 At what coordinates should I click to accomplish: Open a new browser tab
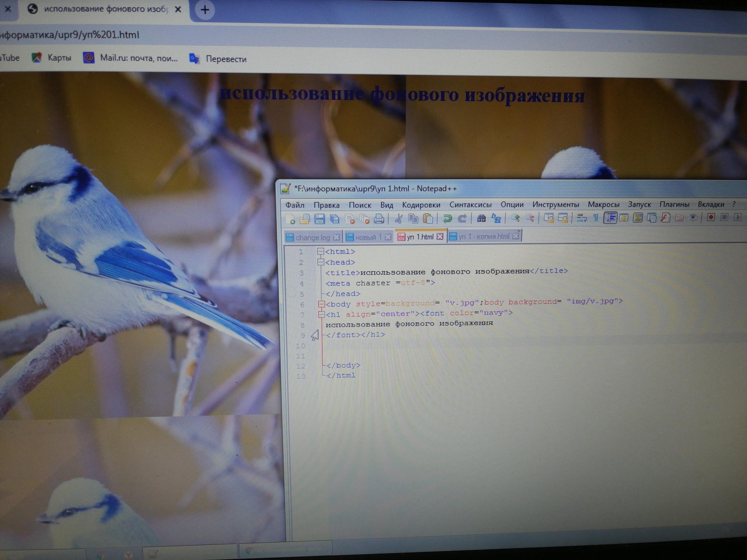[205, 10]
